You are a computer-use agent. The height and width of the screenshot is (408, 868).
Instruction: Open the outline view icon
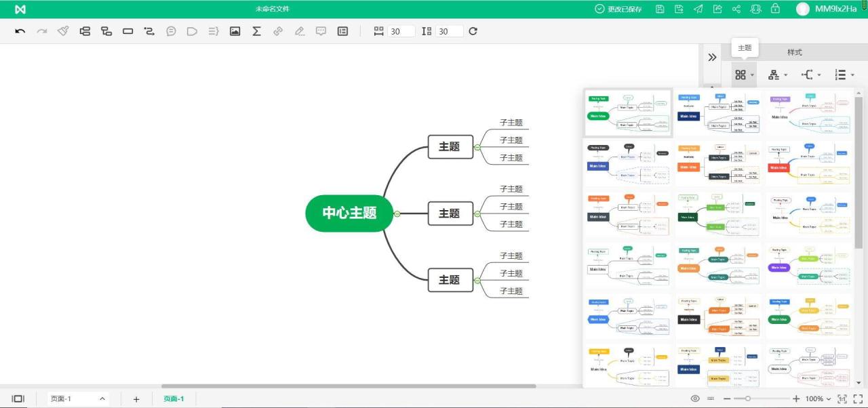(342, 31)
